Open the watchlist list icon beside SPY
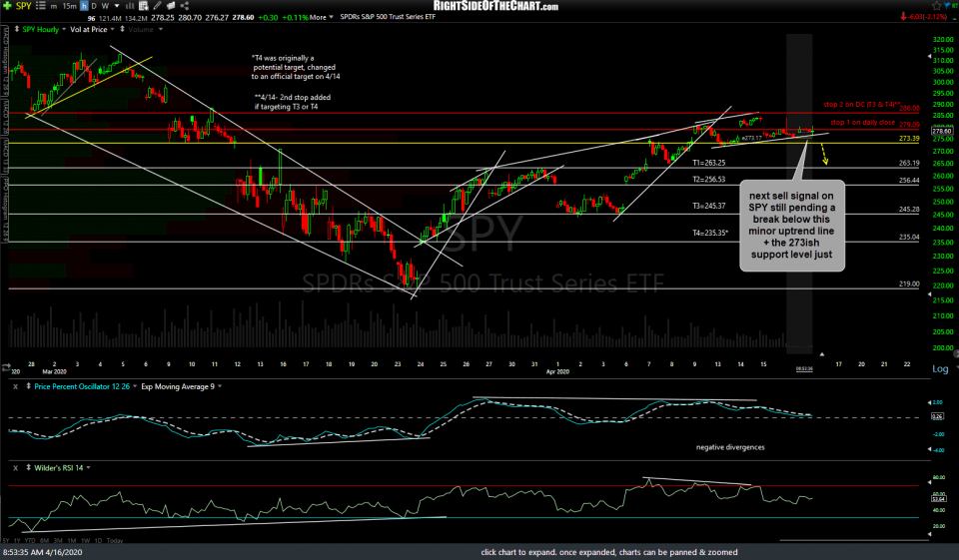The height and width of the screenshot is (560, 959). [x=40, y=6]
